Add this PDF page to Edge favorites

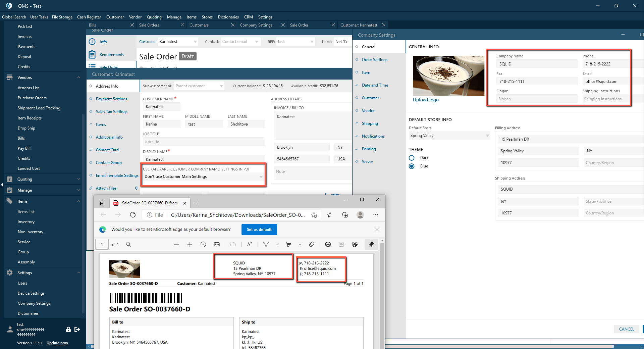click(x=314, y=215)
